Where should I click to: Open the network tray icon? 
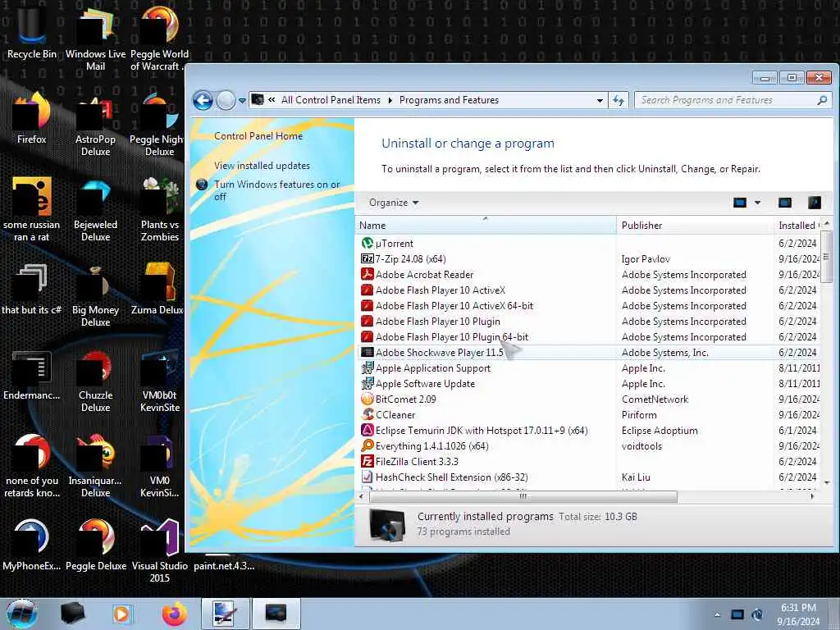coord(737,614)
